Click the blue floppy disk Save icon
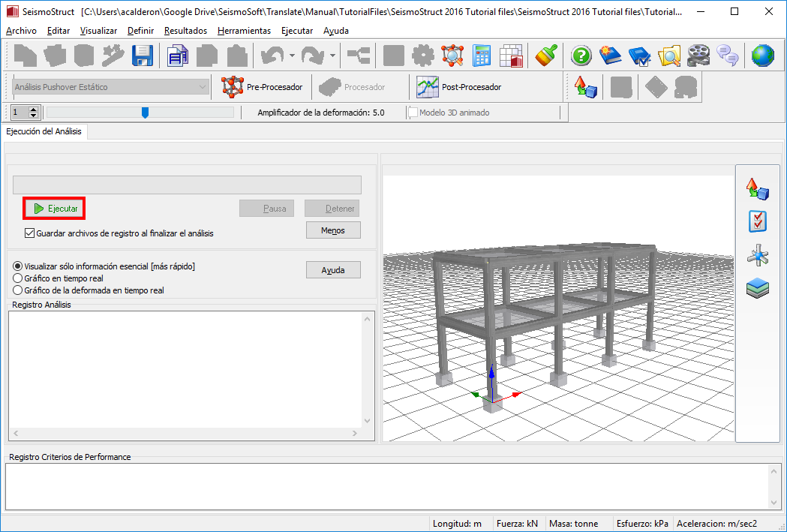 (x=143, y=56)
